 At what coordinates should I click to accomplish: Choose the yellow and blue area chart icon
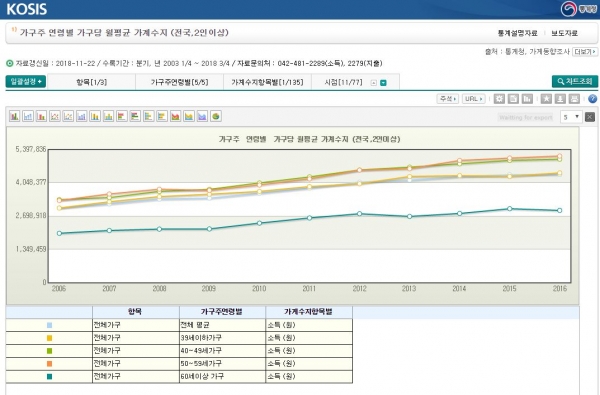click(189, 116)
